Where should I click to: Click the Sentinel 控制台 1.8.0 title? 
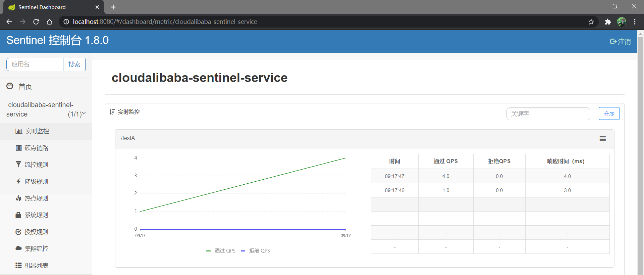tap(57, 40)
